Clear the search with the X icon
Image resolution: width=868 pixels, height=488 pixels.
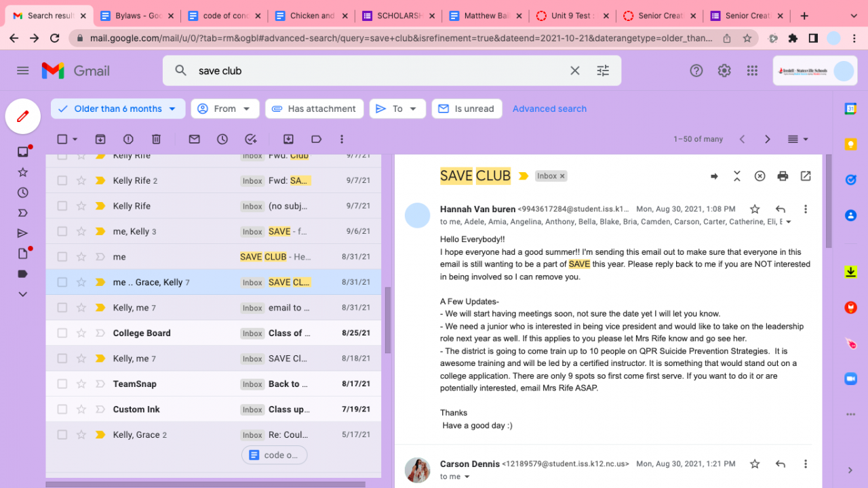(x=575, y=70)
